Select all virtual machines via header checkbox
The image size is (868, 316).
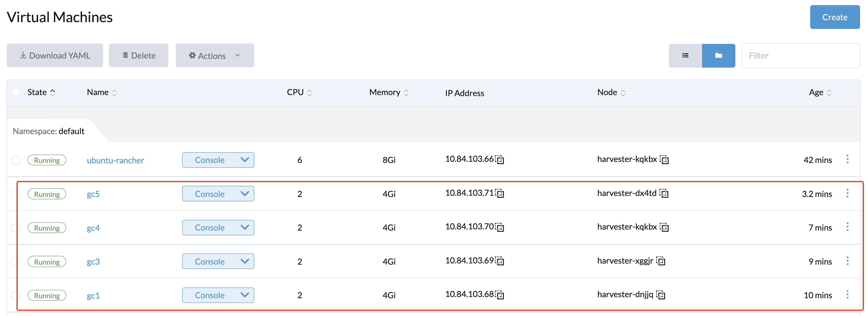(x=16, y=92)
